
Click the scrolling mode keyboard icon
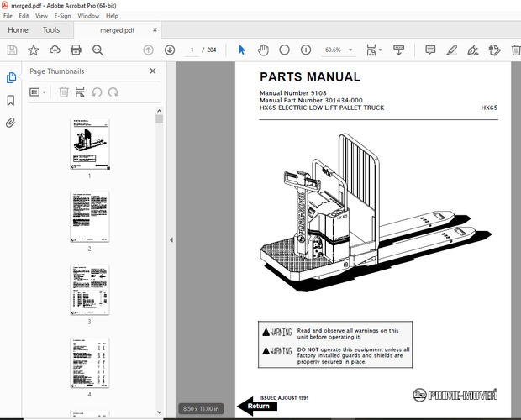tap(398, 50)
